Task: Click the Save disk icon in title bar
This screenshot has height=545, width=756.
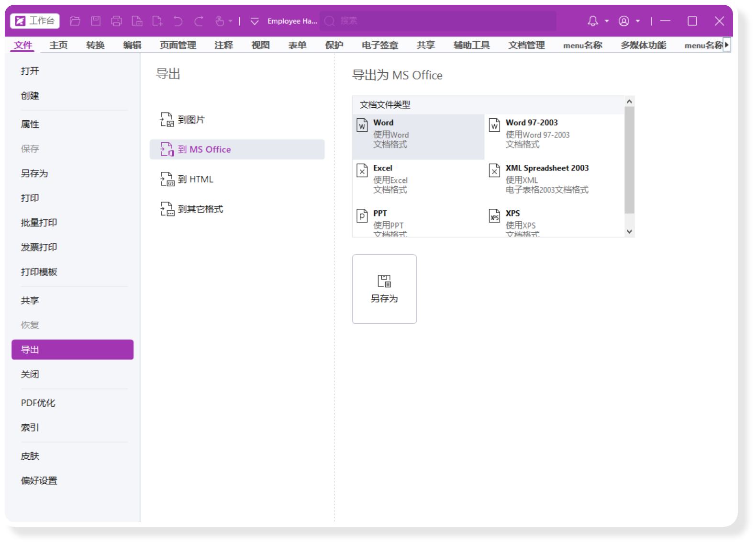Action: (x=96, y=21)
